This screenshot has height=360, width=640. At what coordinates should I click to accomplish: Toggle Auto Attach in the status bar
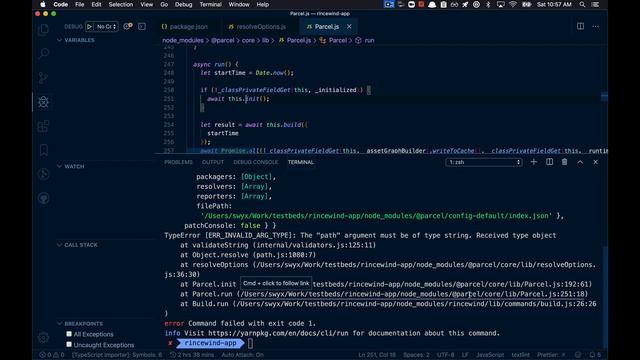(242, 355)
